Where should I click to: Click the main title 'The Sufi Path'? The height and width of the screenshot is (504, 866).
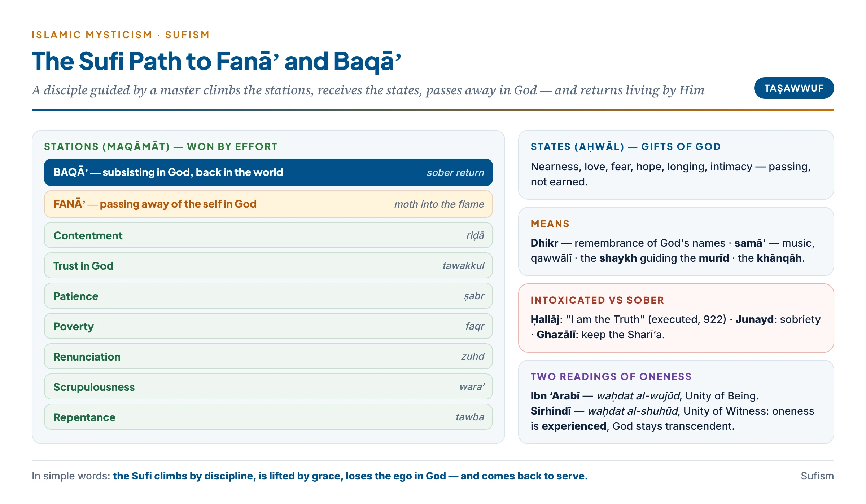[216, 61]
